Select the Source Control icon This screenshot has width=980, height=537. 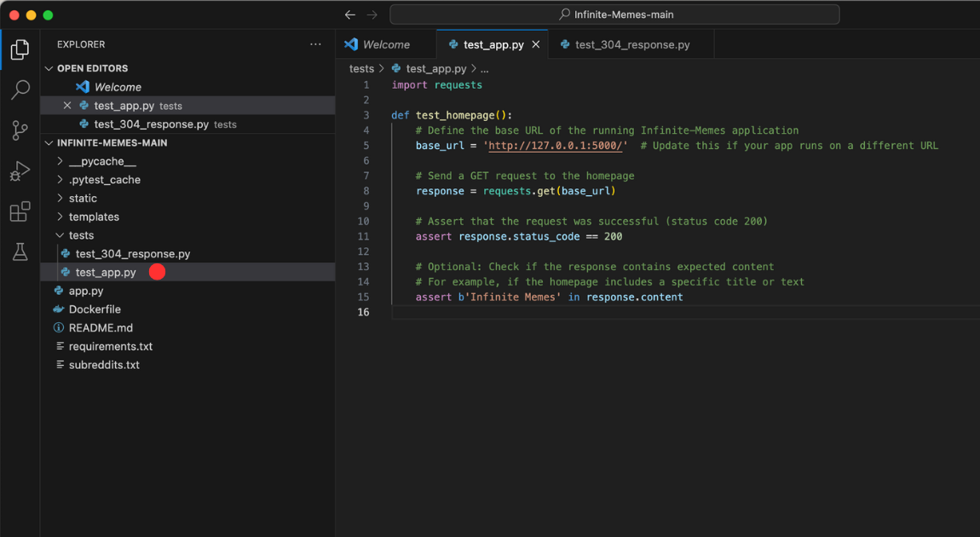tap(20, 130)
